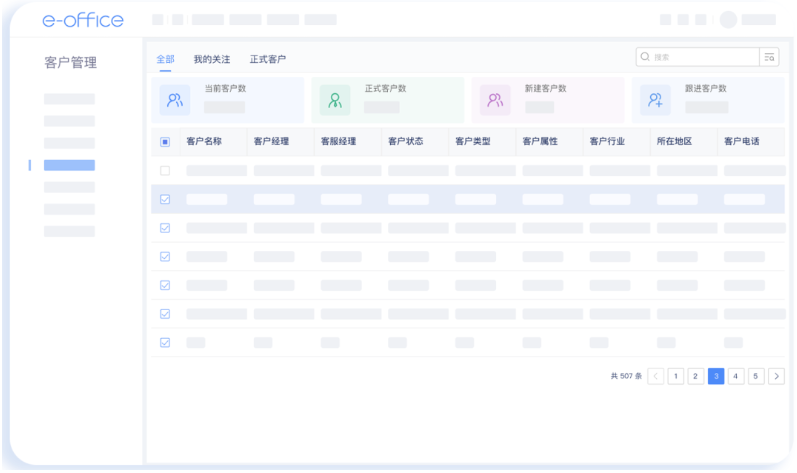797x473 pixels.
Task: Click the e-office logo
Action: click(83, 20)
